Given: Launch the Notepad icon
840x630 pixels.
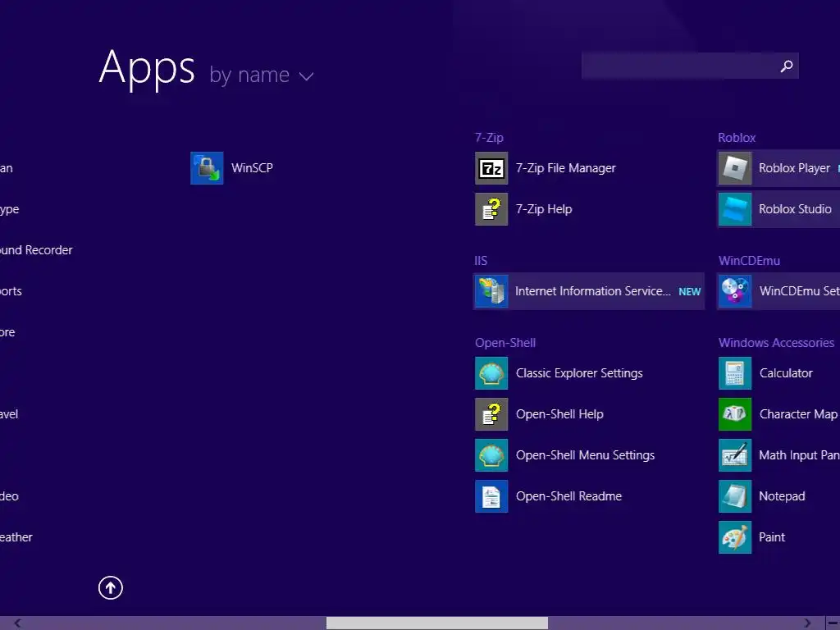Looking at the screenshot, I should pyautogui.click(x=734, y=496).
